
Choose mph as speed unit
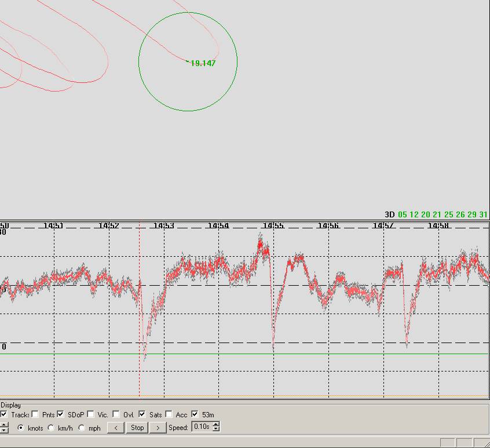tap(82, 428)
